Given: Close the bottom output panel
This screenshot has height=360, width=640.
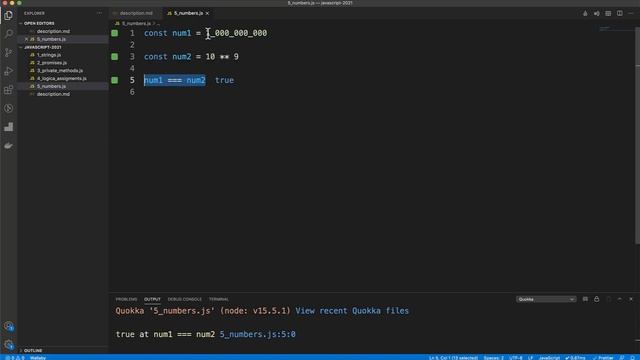Looking at the screenshot, I should (631, 299).
